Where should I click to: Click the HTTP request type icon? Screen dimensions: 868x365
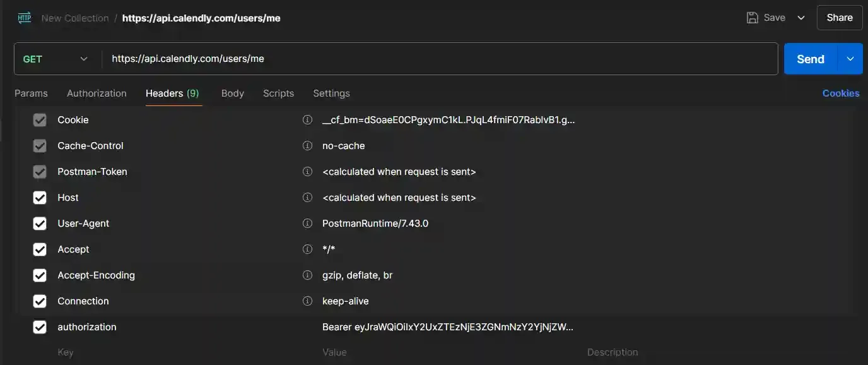25,18
